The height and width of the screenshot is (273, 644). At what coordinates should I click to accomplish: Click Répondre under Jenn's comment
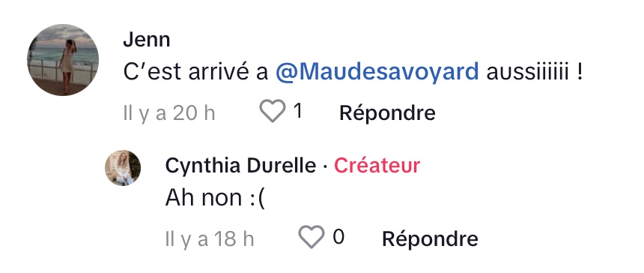(387, 112)
